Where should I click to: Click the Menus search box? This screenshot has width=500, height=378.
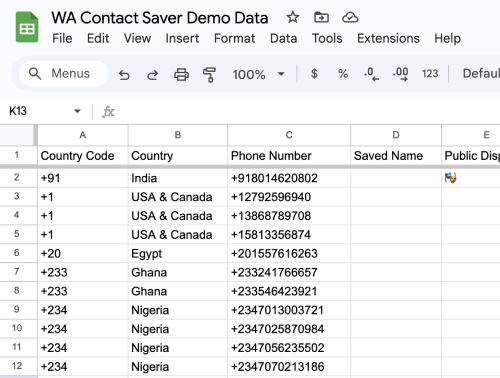pos(64,74)
